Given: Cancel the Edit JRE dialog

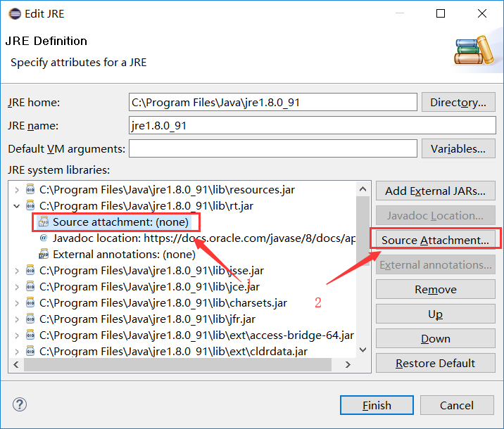Looking at the screenshot, I should [x=457, y=405].
